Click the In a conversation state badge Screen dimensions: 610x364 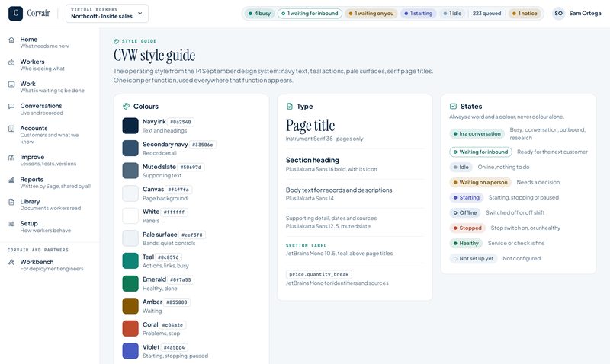click(x=477, y=133)
